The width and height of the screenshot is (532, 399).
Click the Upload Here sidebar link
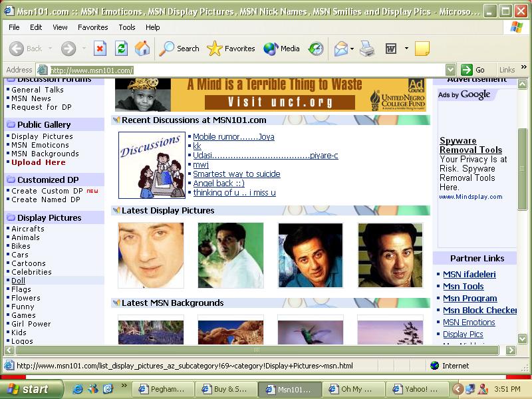(x=39, y=162)
